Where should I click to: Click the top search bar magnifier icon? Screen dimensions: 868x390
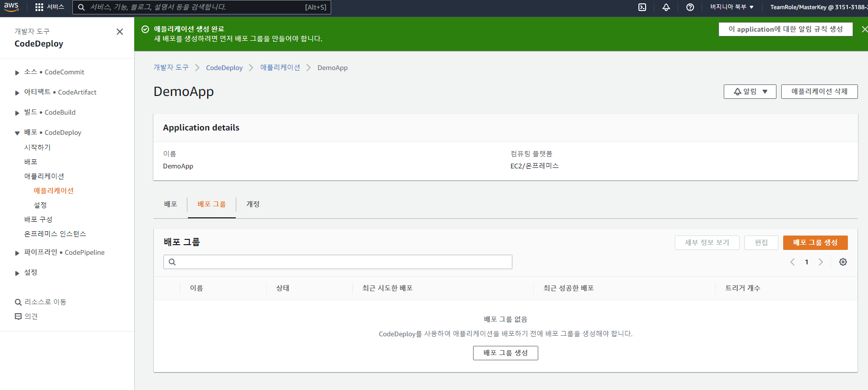pyautogui.click(x=81, y=7)
